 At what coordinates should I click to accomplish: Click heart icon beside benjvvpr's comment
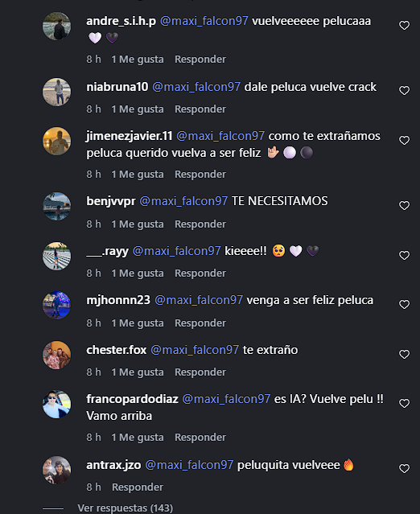coord(404,206)
